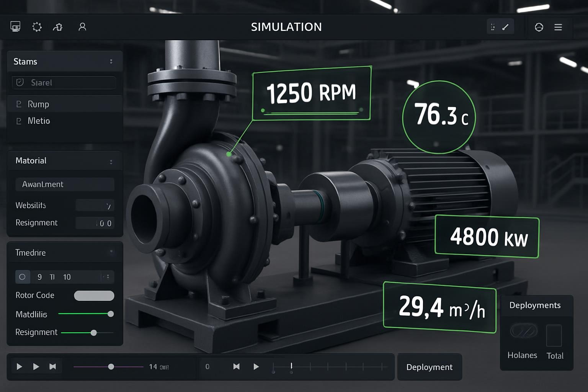This screenshot has height=392, width=588.
Task: Select the circle radio in Tmednre row
Action: coord(22,277)
